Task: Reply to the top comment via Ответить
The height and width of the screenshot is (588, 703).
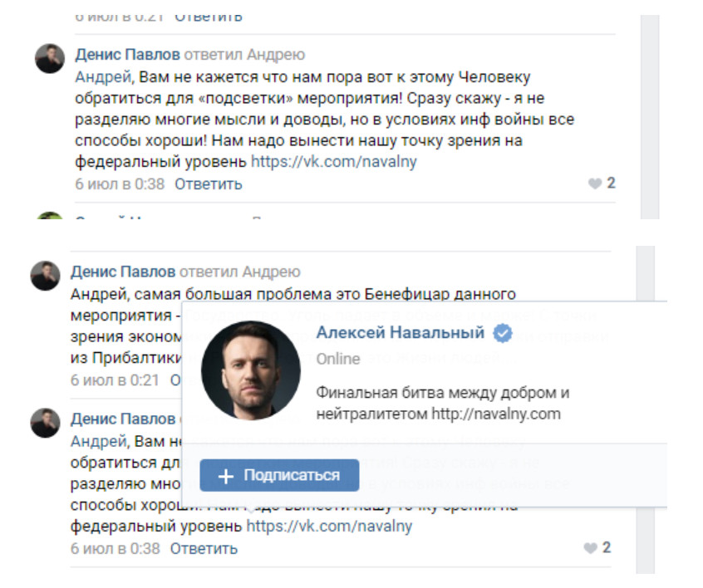Action: [x=209, y=184]
